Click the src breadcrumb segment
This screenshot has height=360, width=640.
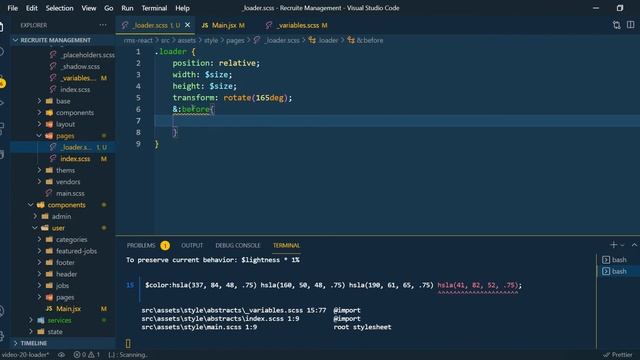(x=165, y=40)
